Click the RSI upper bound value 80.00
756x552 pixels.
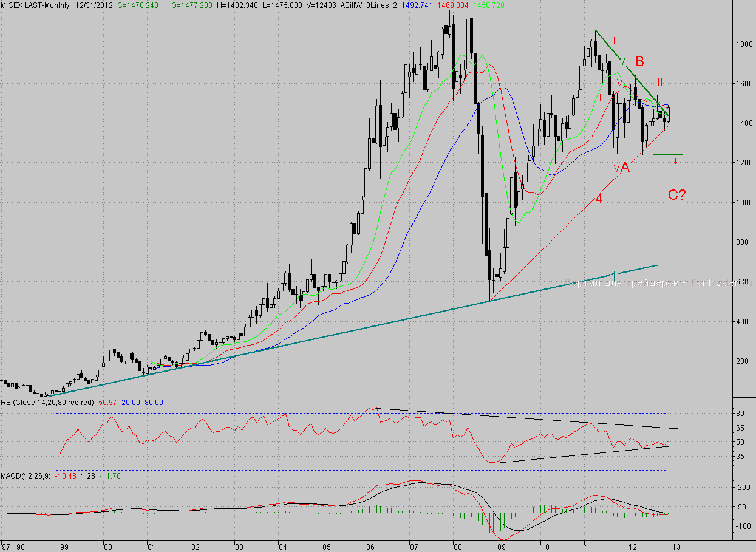(x=154, y=402)
